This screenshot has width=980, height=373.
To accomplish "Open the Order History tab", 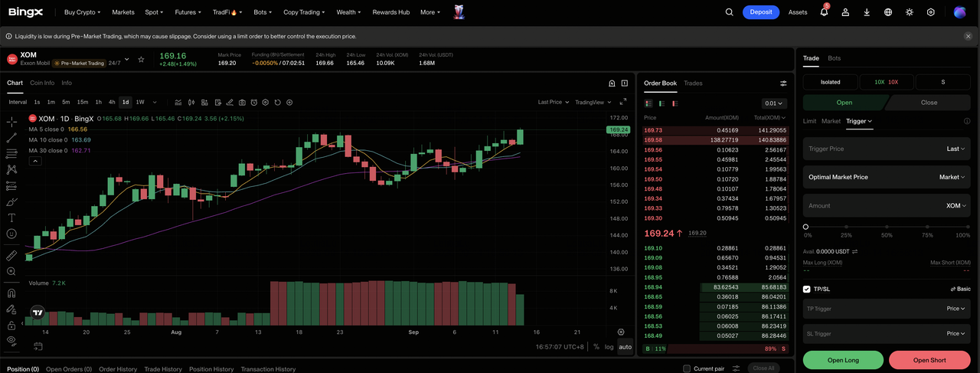I will (x=118, y=369).
